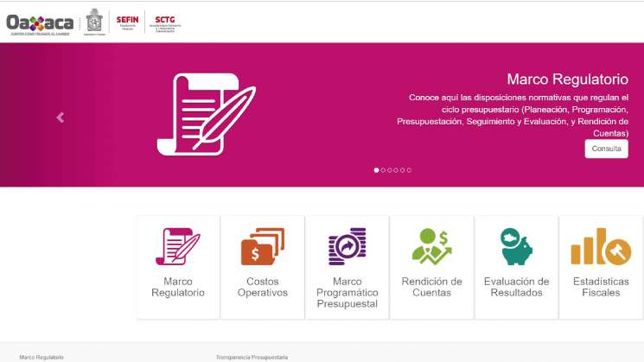This screenshot has height=362, width=644.
Task: Go to previous slide with left arrow
Action: 61,117
